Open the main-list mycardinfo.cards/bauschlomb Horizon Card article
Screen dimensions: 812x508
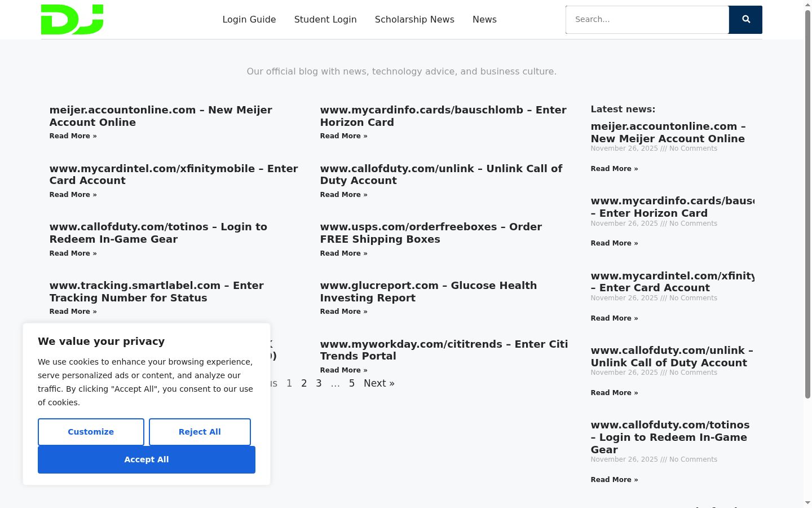(x=443, y=116)
